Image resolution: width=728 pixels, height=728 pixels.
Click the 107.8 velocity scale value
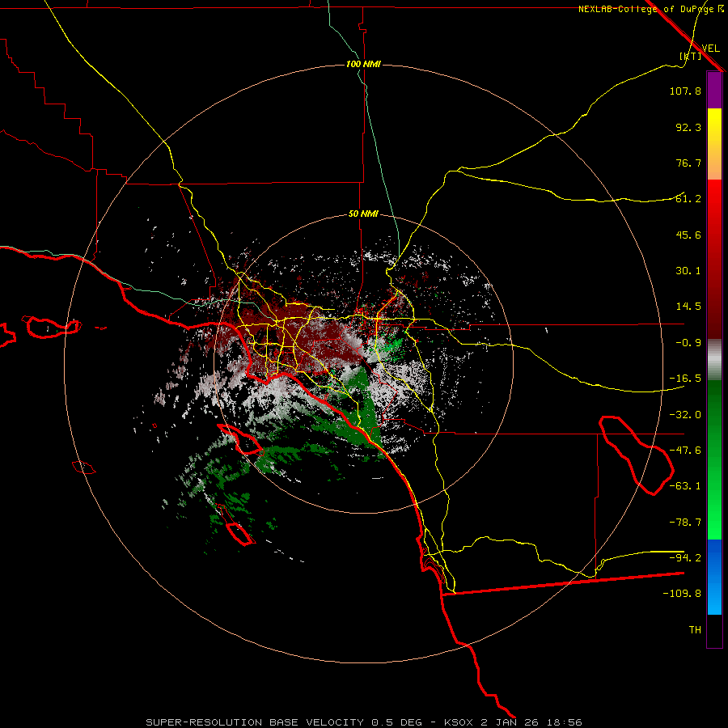(685, 91)
